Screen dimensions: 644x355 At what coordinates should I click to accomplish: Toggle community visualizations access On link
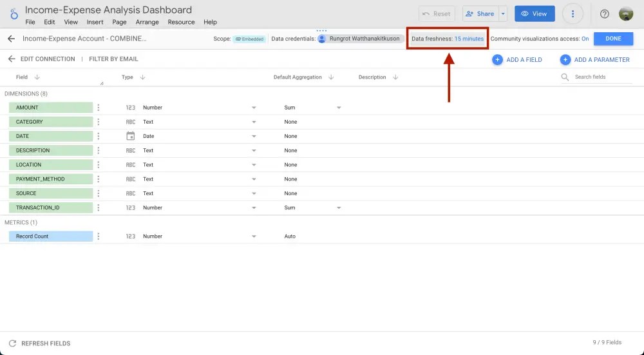pos(585,39)
